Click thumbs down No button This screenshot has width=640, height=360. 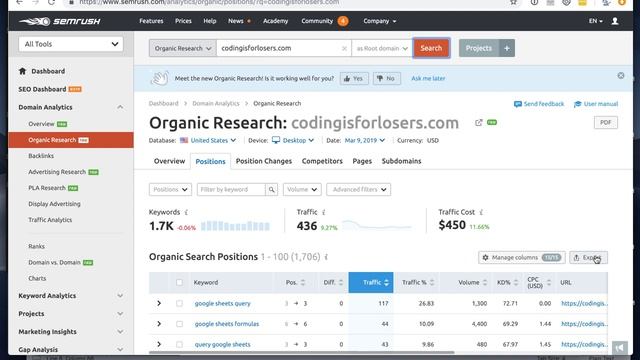(386, 78)
